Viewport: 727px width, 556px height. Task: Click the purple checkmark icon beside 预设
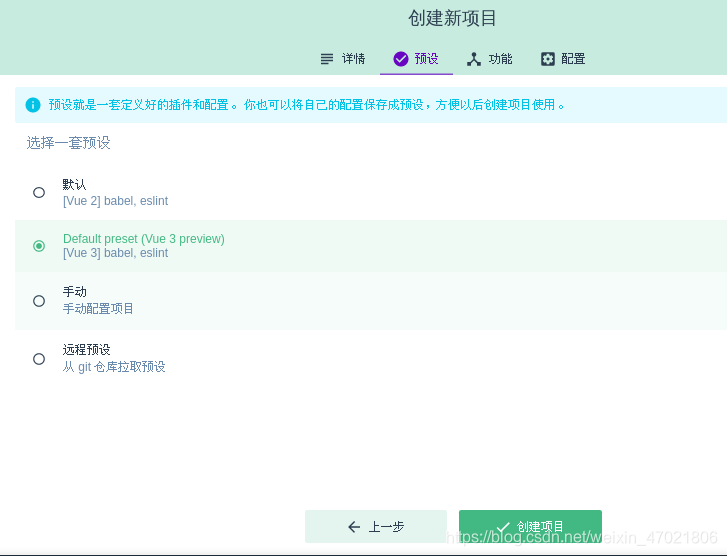tap(401, 59)
